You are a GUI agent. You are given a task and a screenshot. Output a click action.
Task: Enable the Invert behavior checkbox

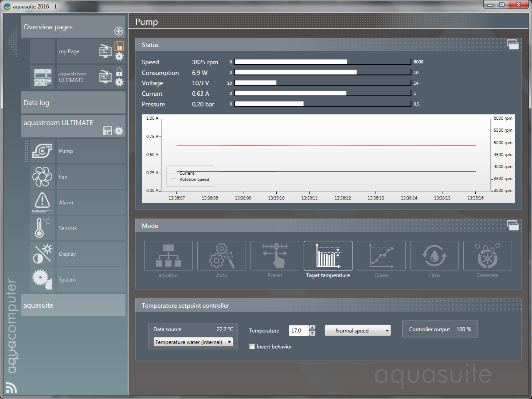(252, 347)
